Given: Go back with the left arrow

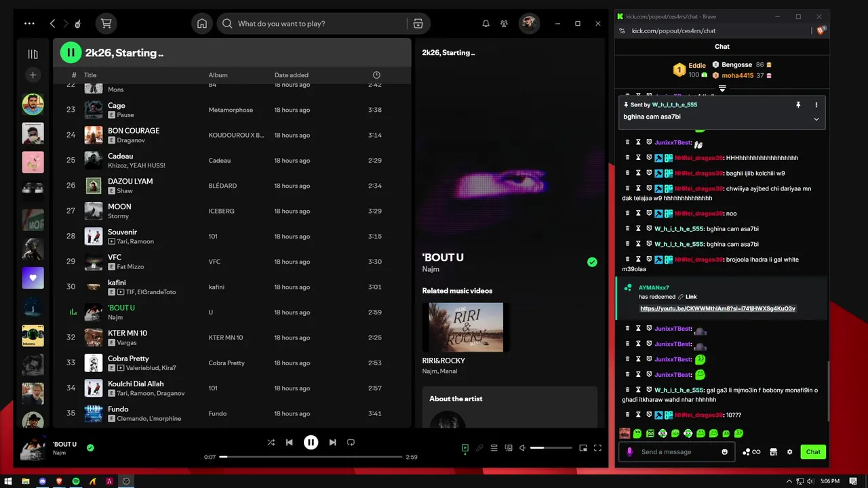Looking at the screenshot, I should click(52, 23).
